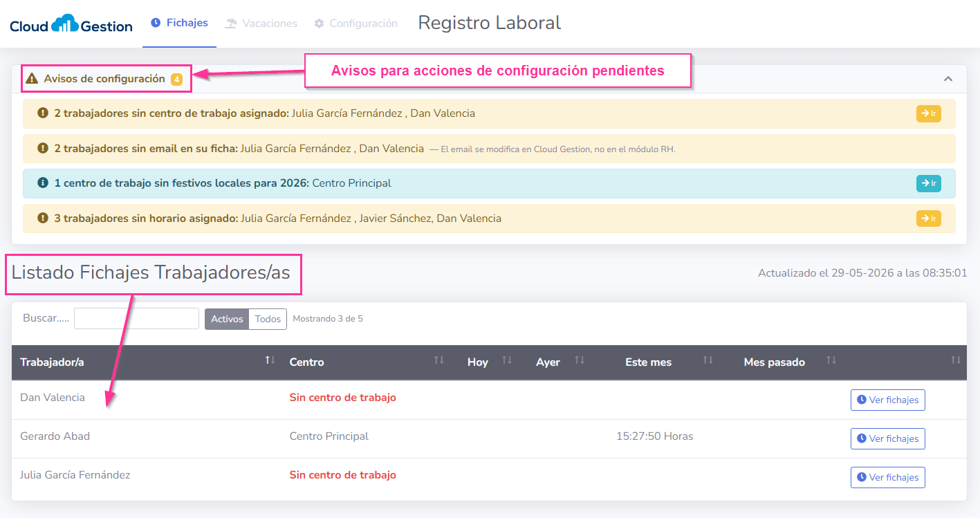View fichajes for Dan Valencia
The width and height of the screenshot is (980, 520).
[x=887, y=400]
